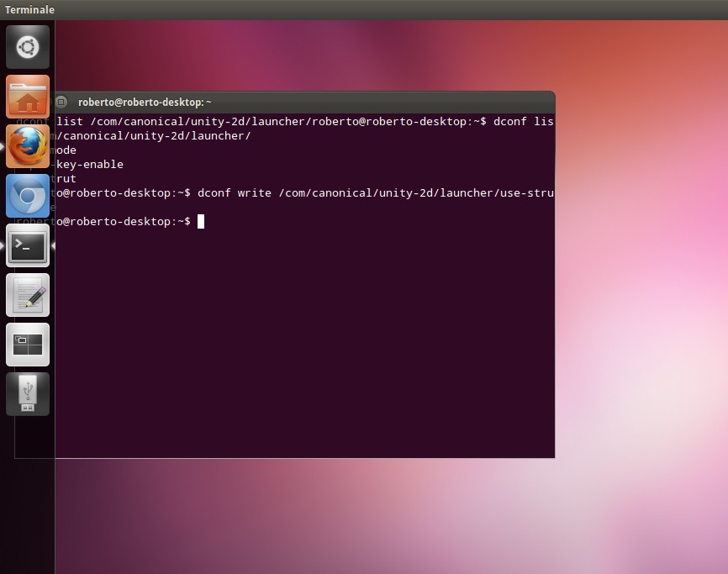
Task: Select the terminal title roberto@roberto-desktop: ~
Action: 145,102
